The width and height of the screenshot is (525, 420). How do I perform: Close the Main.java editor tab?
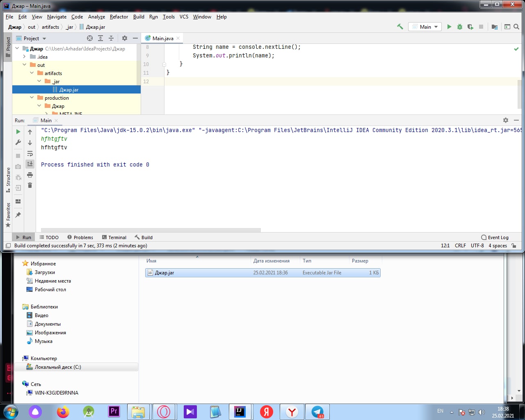pos(178,38)
